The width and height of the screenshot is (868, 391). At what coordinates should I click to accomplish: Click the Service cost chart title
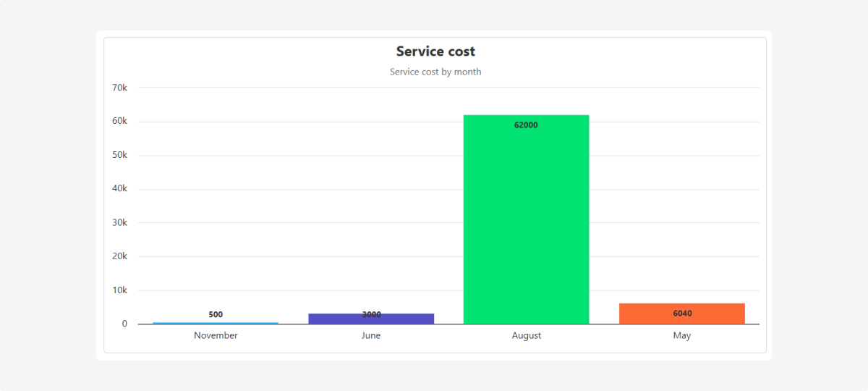435,51
